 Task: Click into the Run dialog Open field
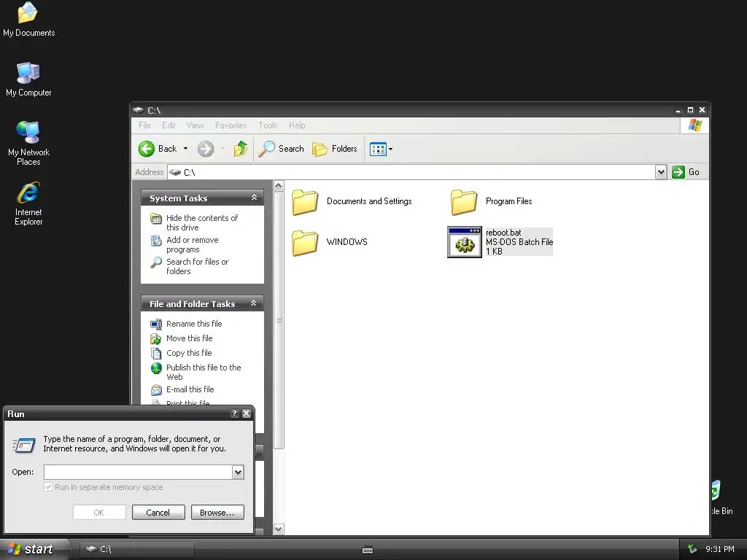(138, 472)
